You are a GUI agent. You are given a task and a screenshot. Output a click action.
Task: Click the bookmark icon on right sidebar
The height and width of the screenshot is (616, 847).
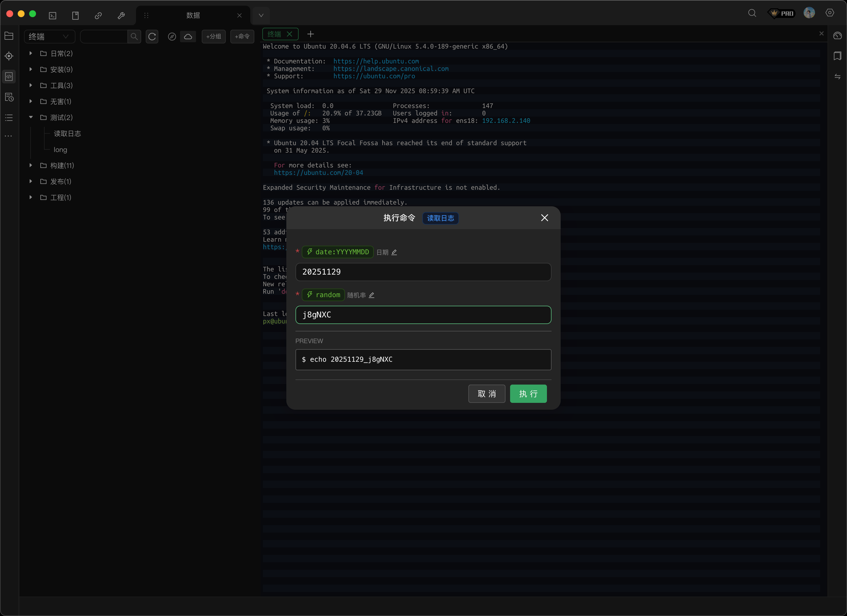pyautogui.click(x=837, y=56)
